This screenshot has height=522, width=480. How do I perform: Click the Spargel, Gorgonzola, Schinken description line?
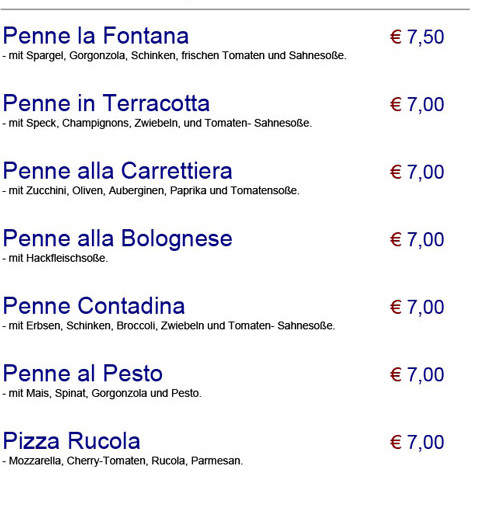tap(174, 56)
